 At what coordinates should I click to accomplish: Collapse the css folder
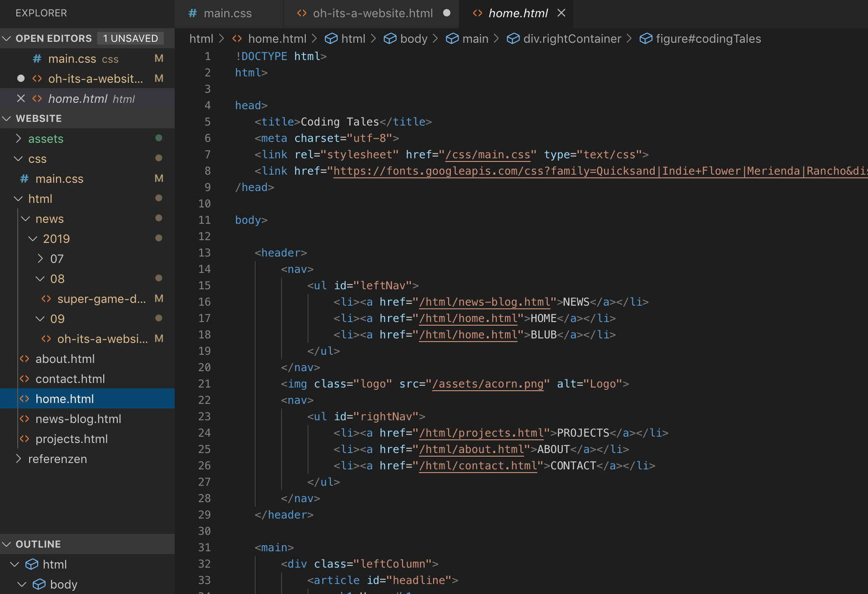[x=18, y=159]
